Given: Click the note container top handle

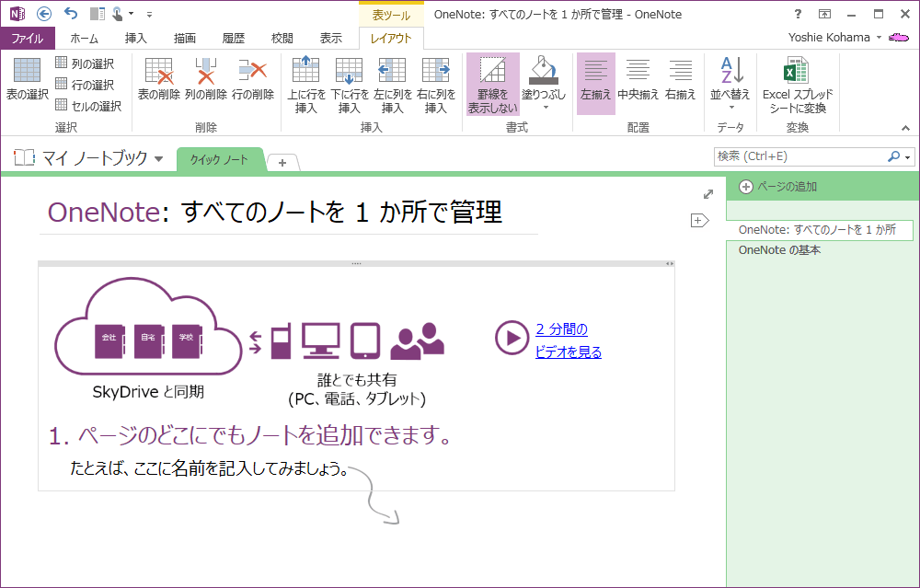Looking at the screenshot, I should [x=356, y=264].
